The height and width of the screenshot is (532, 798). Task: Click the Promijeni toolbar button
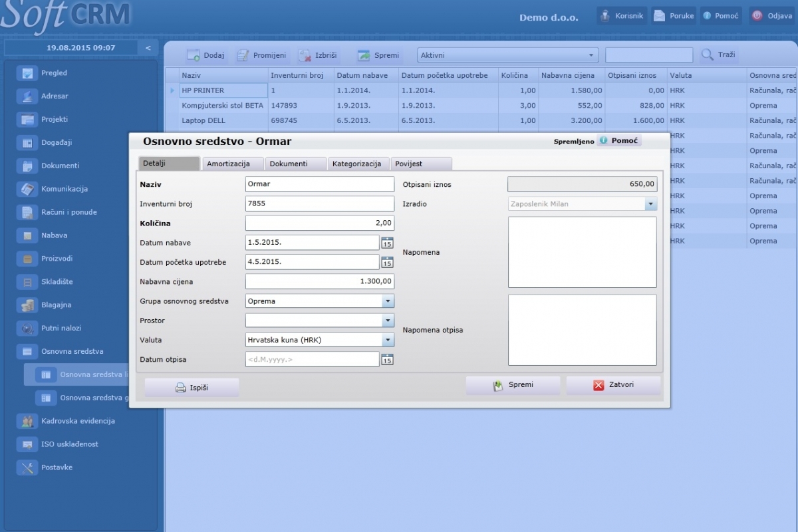tap(261, 55)
